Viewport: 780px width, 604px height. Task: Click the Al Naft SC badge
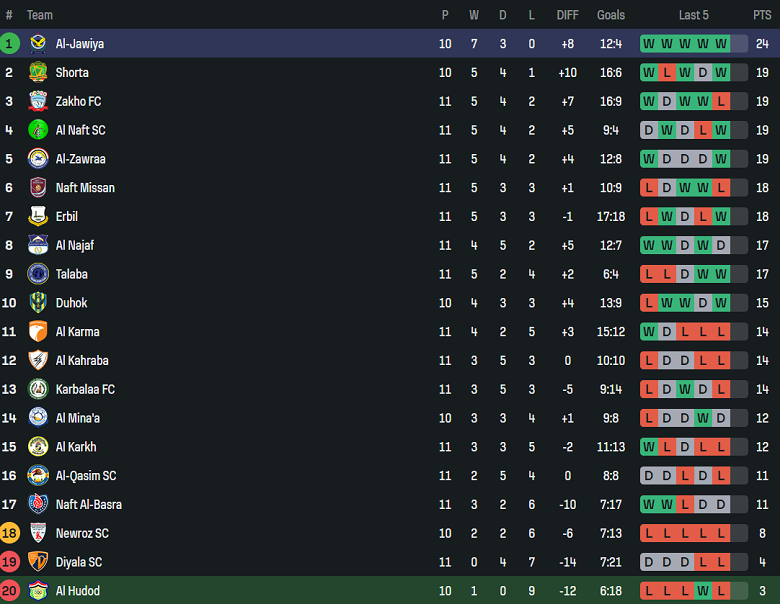[38, 130]
